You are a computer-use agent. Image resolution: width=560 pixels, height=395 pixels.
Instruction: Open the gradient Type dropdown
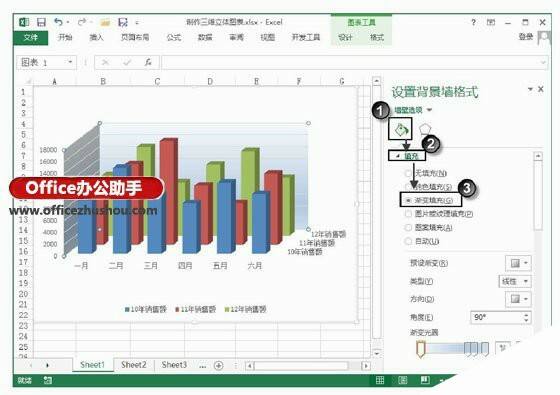tap(515, 281)
